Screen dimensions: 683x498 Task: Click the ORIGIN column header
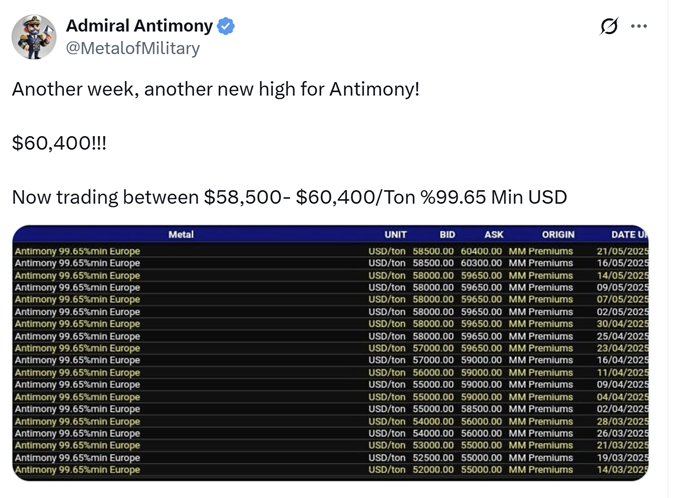[558, 235]
